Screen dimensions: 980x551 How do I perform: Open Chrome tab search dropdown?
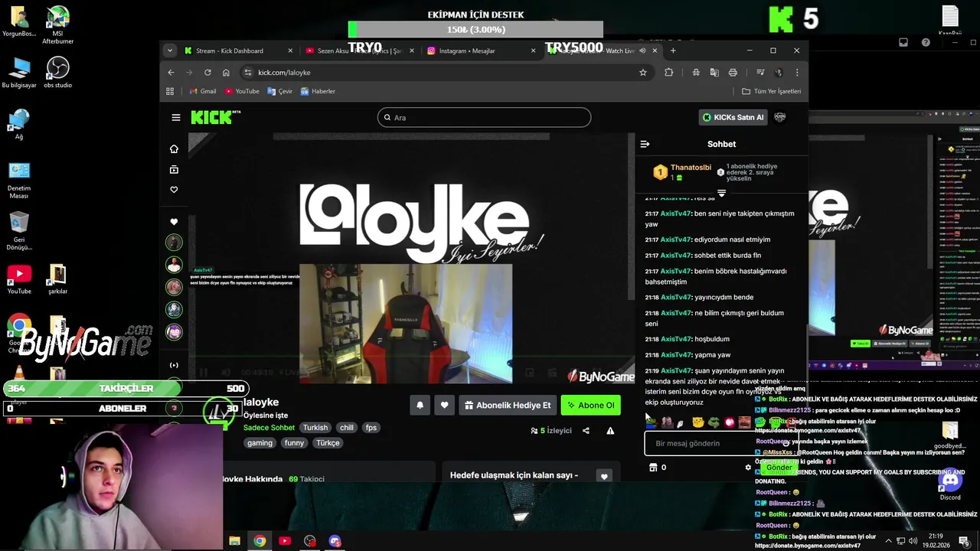click(170, 51)
